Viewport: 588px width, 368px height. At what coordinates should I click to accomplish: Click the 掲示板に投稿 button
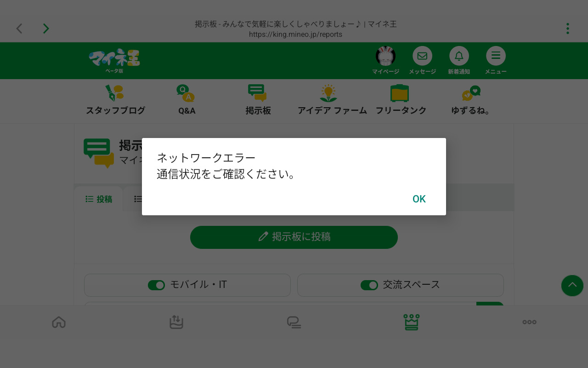294,237
